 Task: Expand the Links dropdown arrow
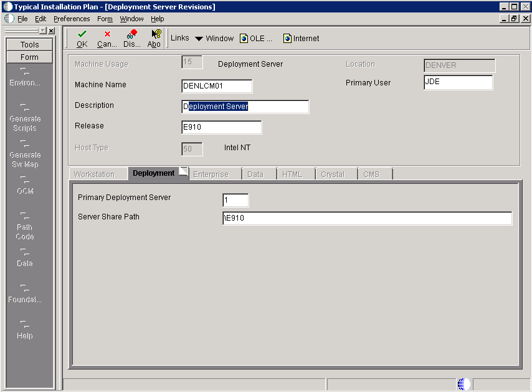click(199, 39)
